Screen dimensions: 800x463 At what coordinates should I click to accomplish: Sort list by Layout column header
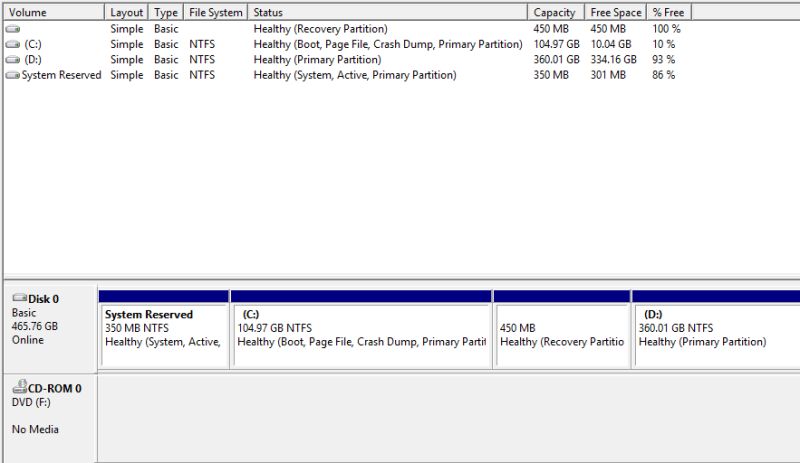click(127, 12)
